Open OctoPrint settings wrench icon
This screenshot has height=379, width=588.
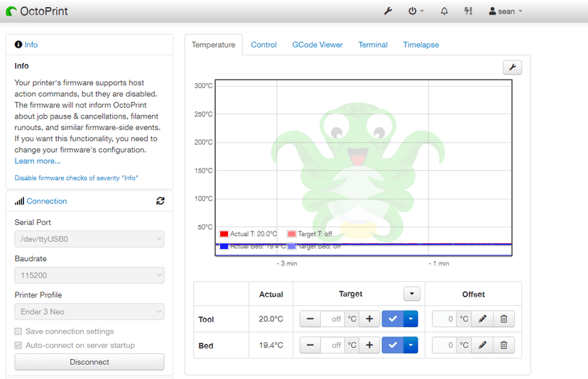click(388, 11)
